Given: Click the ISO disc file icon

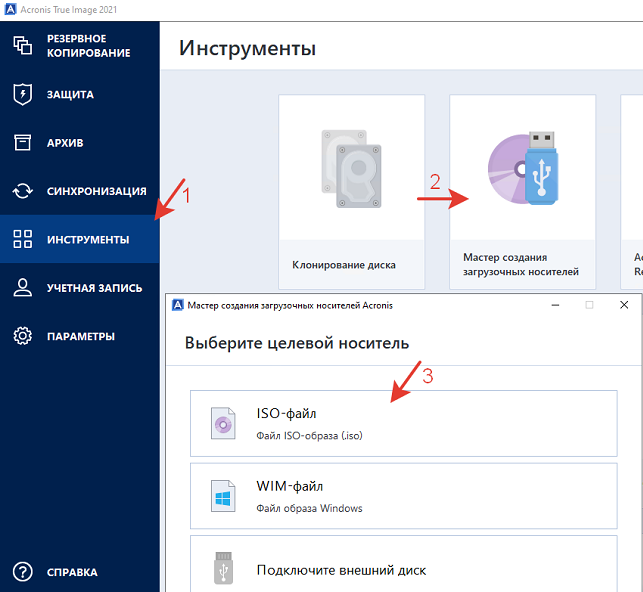Looking at the screenshot, I should (x=223, y=424).
